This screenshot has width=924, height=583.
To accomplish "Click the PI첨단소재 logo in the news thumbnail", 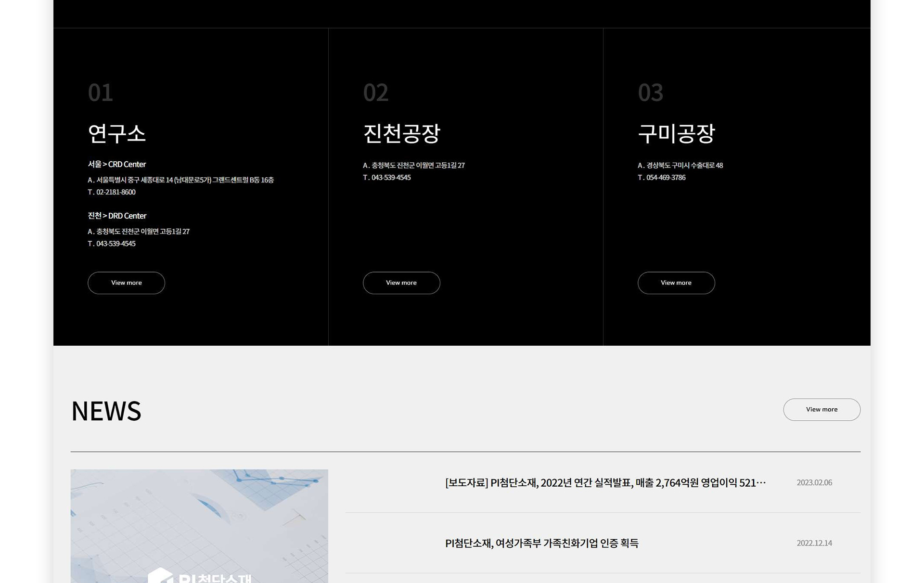I will point(200,576).
